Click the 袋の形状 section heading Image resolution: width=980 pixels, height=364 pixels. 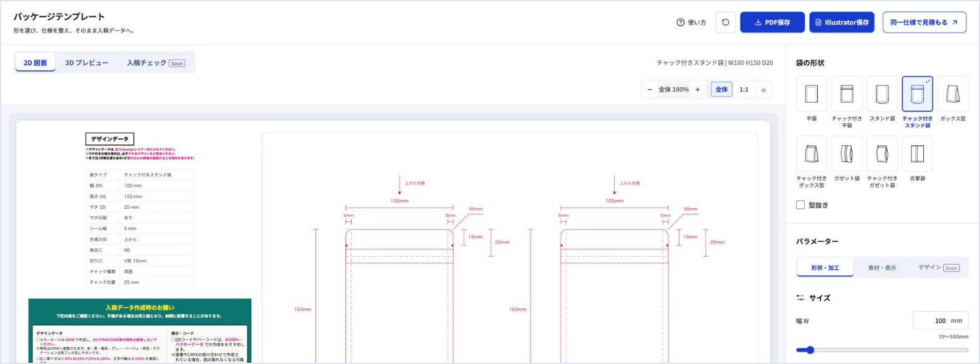810,63
